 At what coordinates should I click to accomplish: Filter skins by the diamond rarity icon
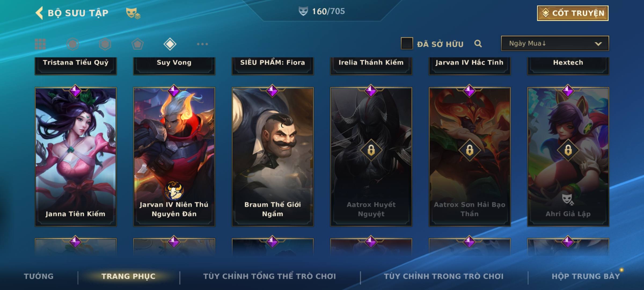170,44
